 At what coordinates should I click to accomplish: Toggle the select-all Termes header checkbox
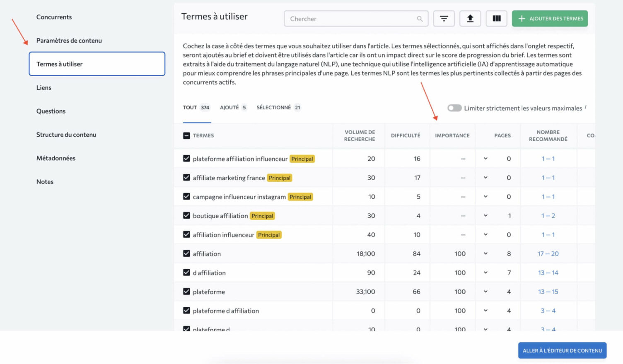[186, 135]
